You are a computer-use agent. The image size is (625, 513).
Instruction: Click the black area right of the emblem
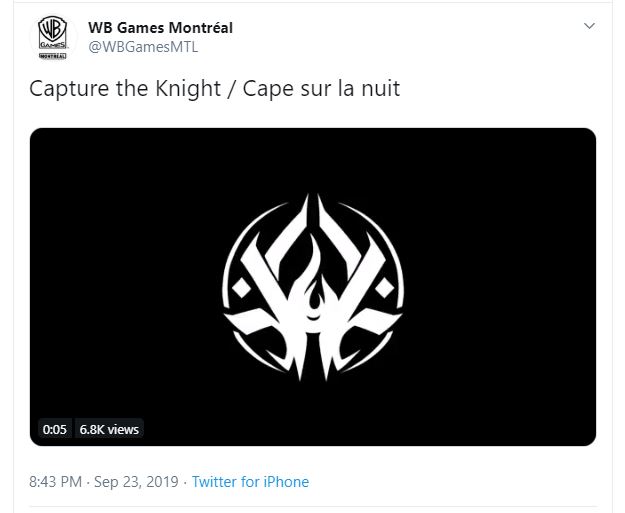500,285
